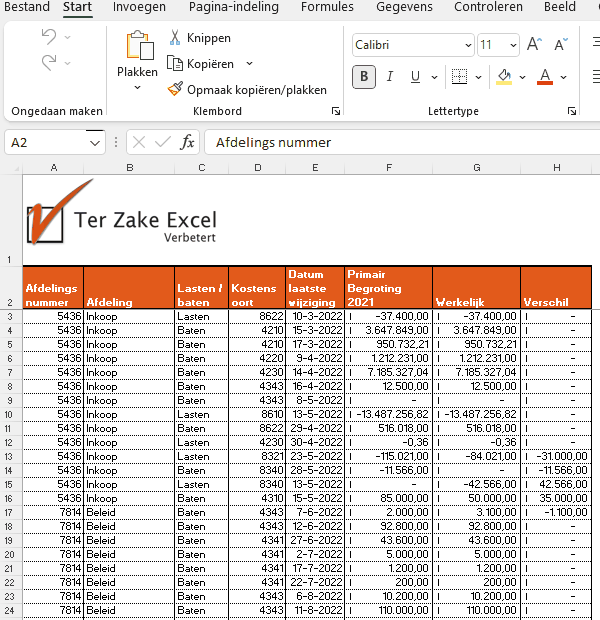This screenshot has height=620, width=600.
Task: Toggle Underline formatting button
Action: pos(415,77)
